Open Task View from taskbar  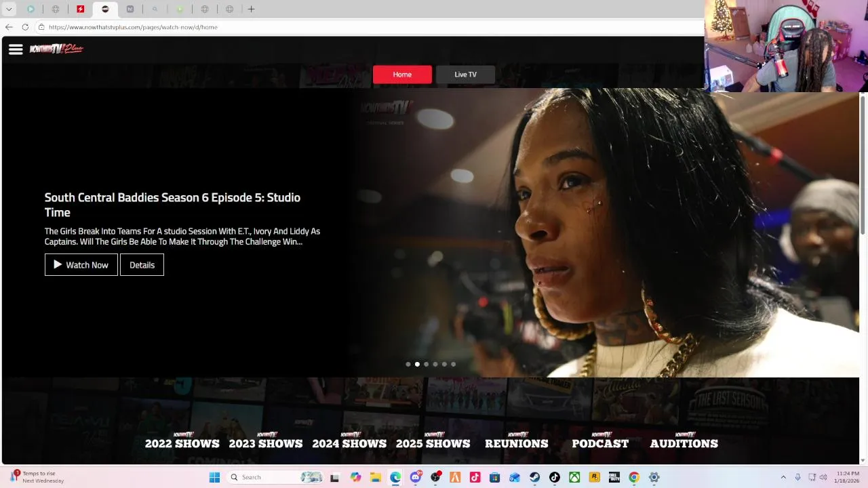coord(334,477)
